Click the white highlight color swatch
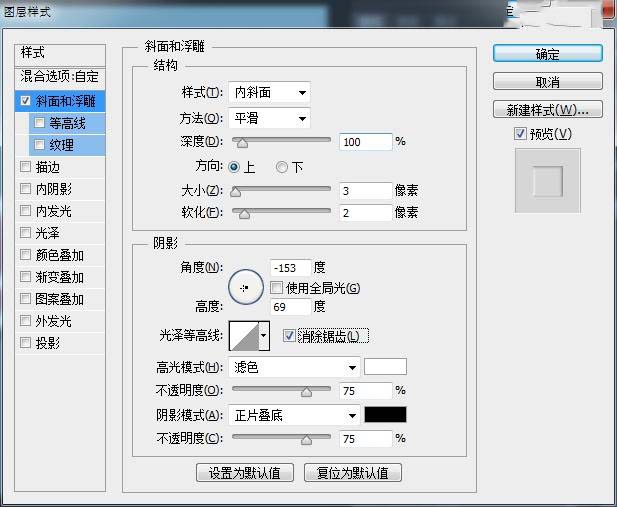 tap(385, 366)
